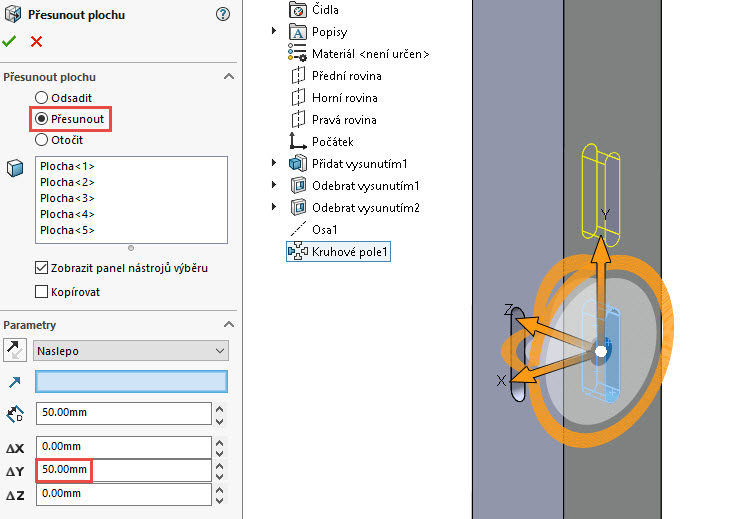Viewport: 750px width, 519px height.
Task: Click the Odebrat vysunutím1 cut icon
Action: coord(298,186)
